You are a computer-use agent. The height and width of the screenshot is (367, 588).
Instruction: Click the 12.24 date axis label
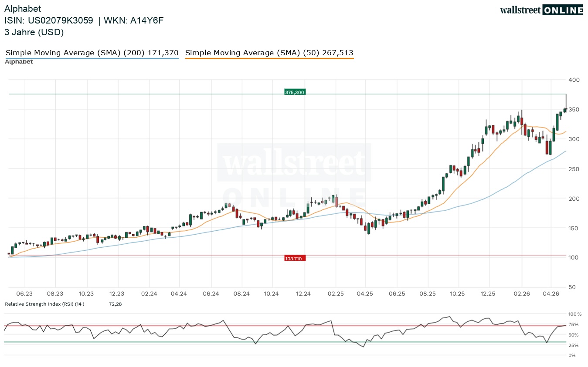point(303,294)
